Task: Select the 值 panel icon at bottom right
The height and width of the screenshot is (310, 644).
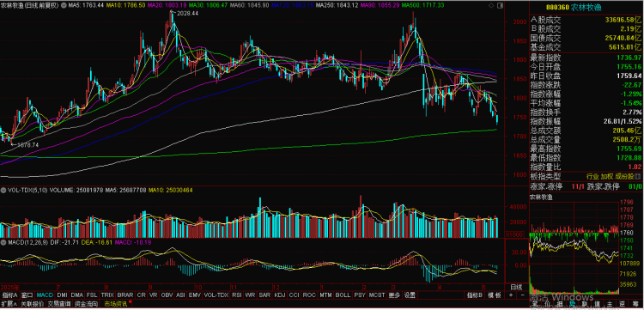Action: (597, 304)
